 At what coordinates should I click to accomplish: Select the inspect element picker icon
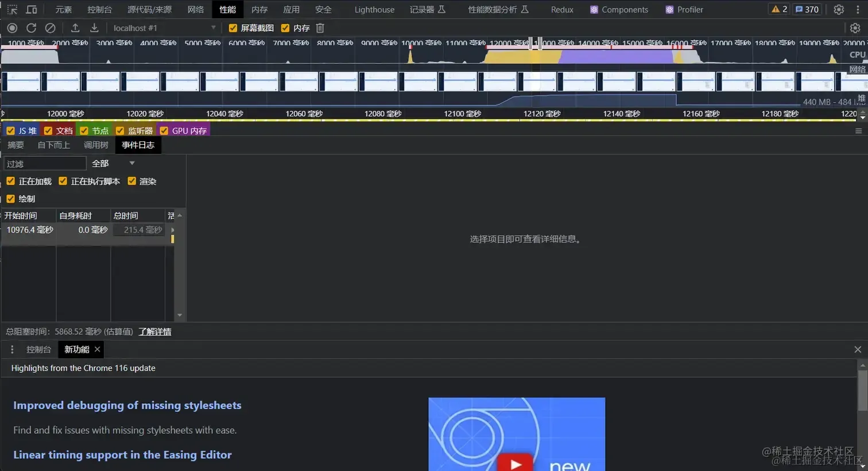pyautogui.click(x=12, y=9)
